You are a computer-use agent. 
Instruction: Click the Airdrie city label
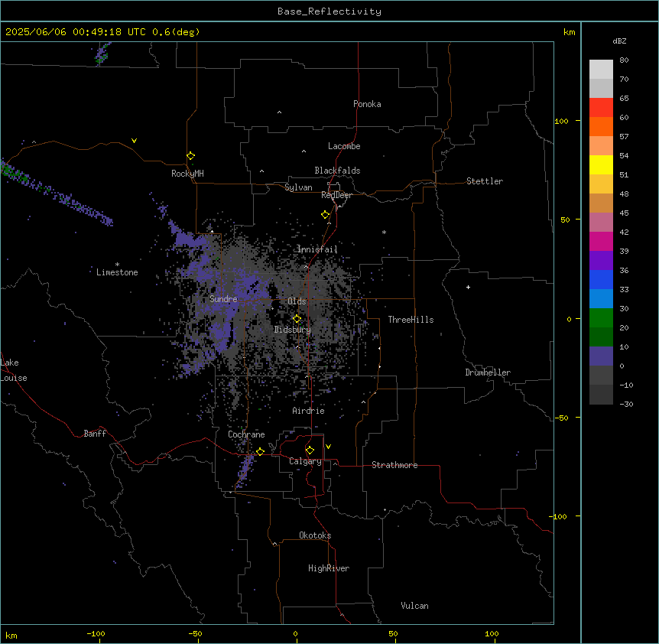click(x=308, y=411)
